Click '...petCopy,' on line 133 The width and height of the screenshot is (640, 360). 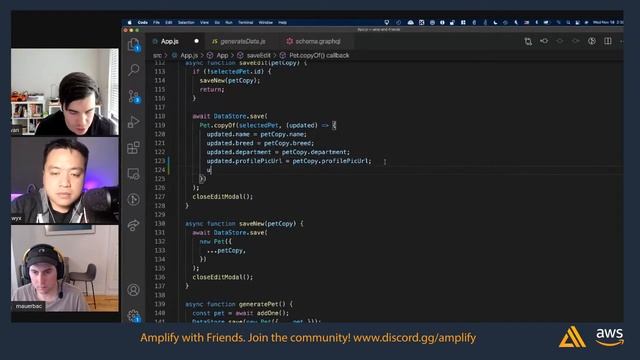[x=227, y=251]
